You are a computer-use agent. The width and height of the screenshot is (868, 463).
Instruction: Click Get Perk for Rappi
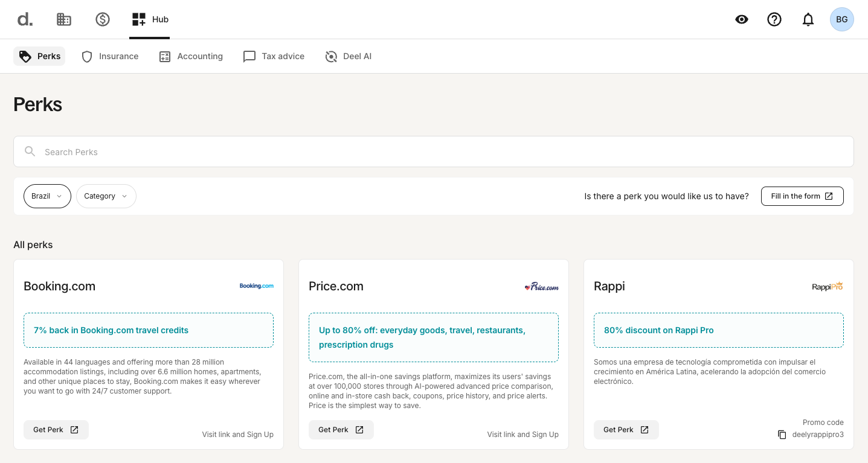626,430
